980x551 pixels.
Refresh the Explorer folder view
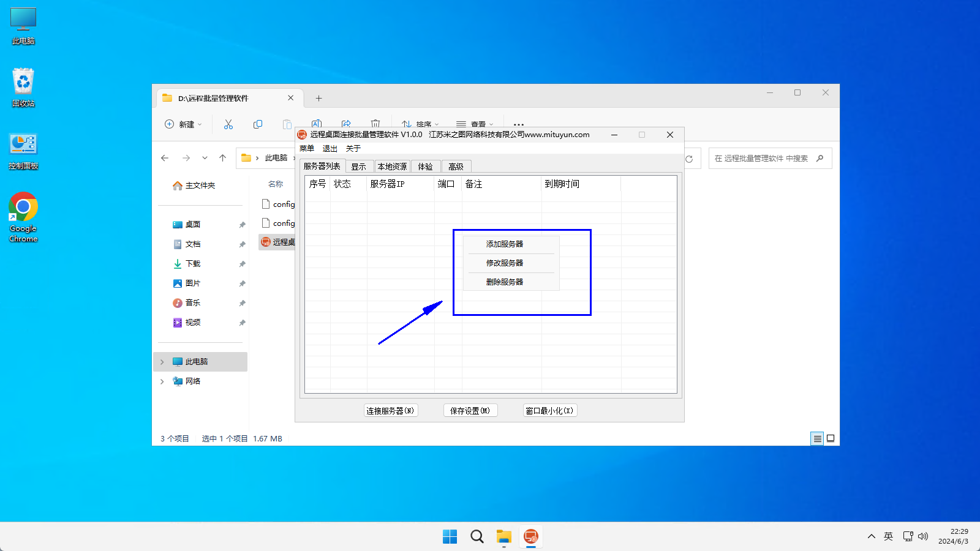[689, 159]
